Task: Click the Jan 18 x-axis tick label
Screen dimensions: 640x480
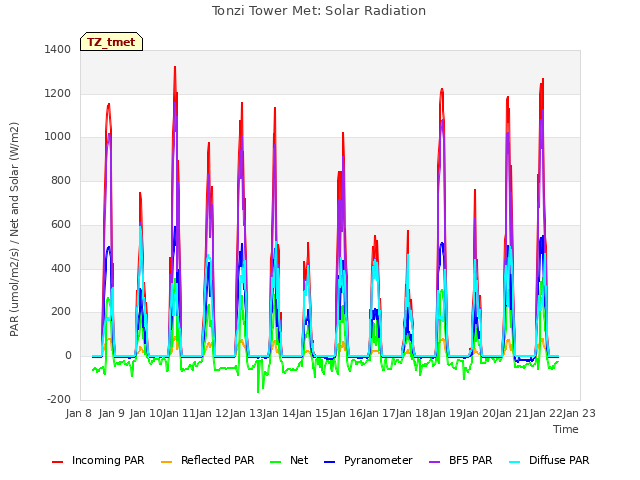Action: point(412,413)
